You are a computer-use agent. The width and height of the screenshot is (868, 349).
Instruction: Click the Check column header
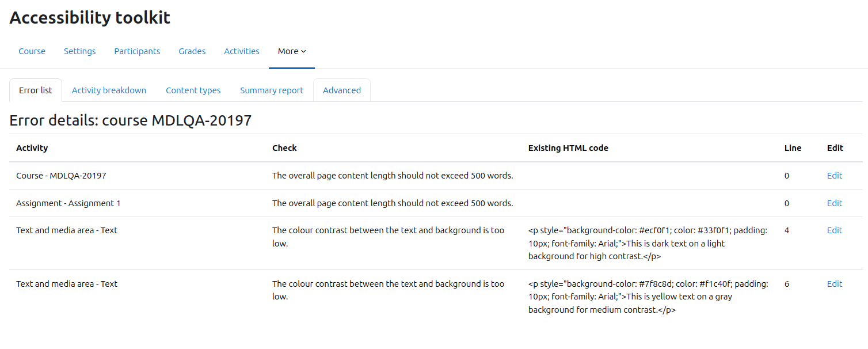click(284, 148)
